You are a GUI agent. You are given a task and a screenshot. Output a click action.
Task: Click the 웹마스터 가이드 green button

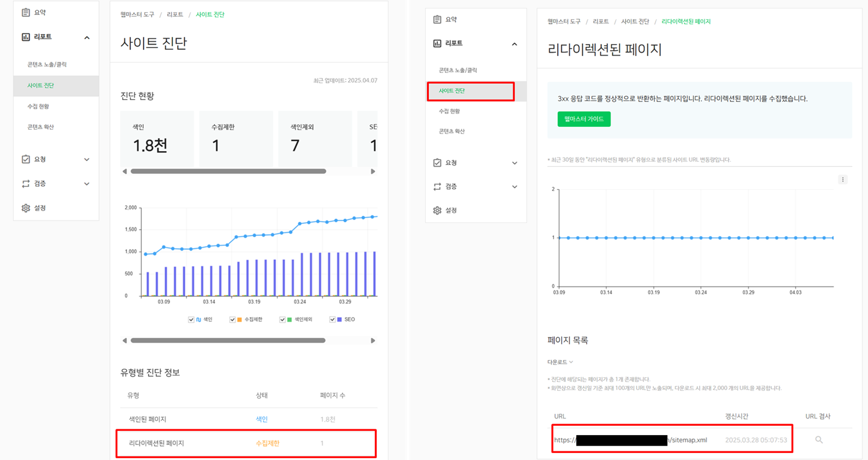click(x=583, y=119)
